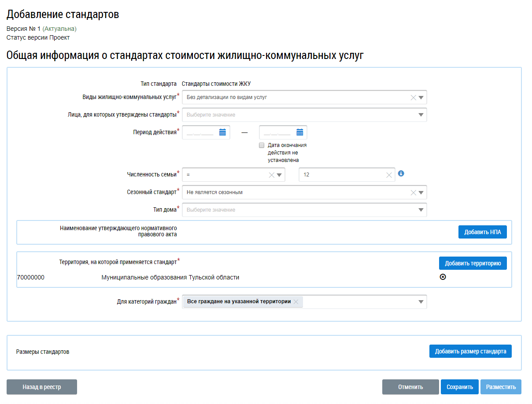Clear the family size number 12
Screen dimensions: 532x404
(389, 175)
